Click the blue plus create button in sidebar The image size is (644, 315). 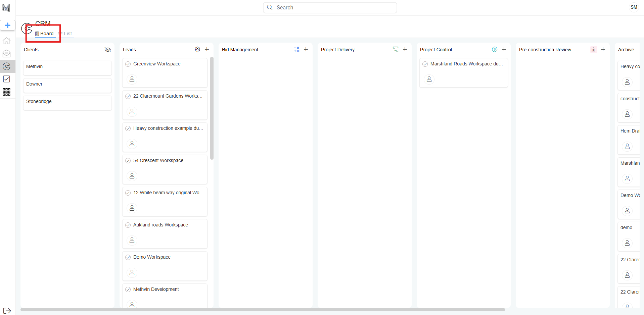(x=7, y=25)
